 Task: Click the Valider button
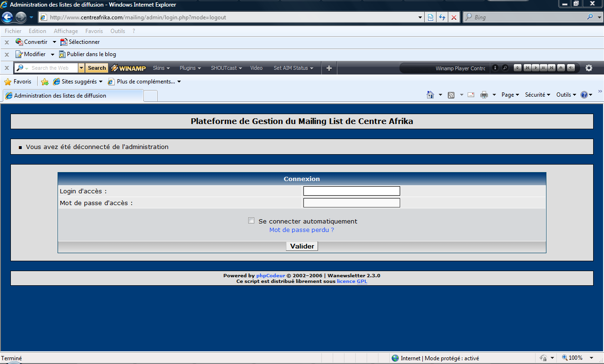(302, 246)
